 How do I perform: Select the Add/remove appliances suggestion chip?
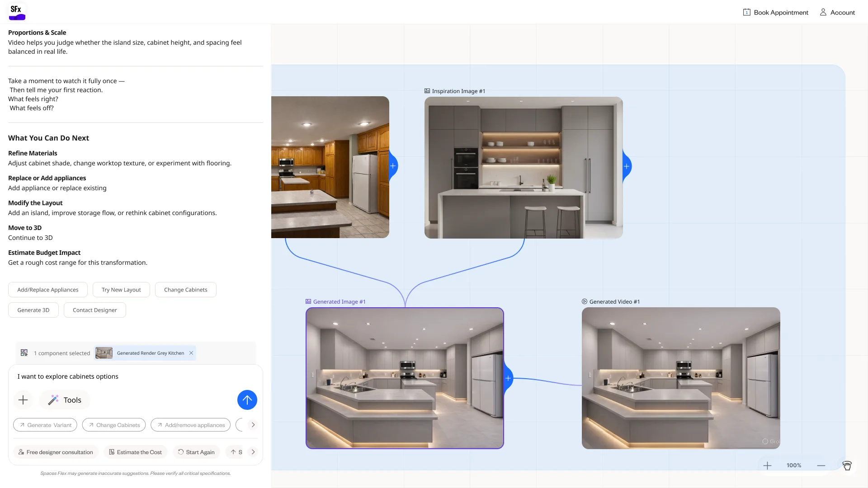point(191,425)
